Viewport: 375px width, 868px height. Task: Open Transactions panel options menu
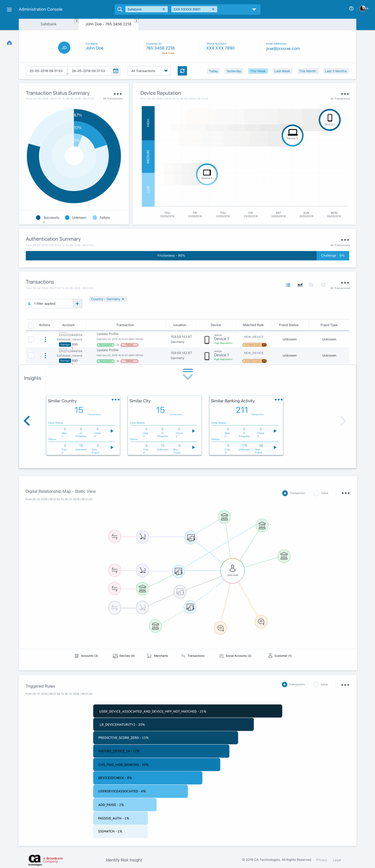click(x=345, y=283)
